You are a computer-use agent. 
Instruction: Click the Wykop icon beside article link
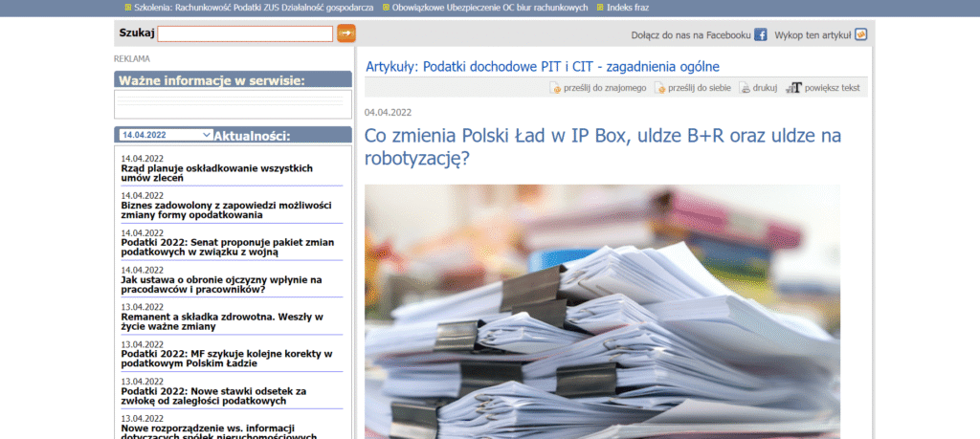point(860,34)
